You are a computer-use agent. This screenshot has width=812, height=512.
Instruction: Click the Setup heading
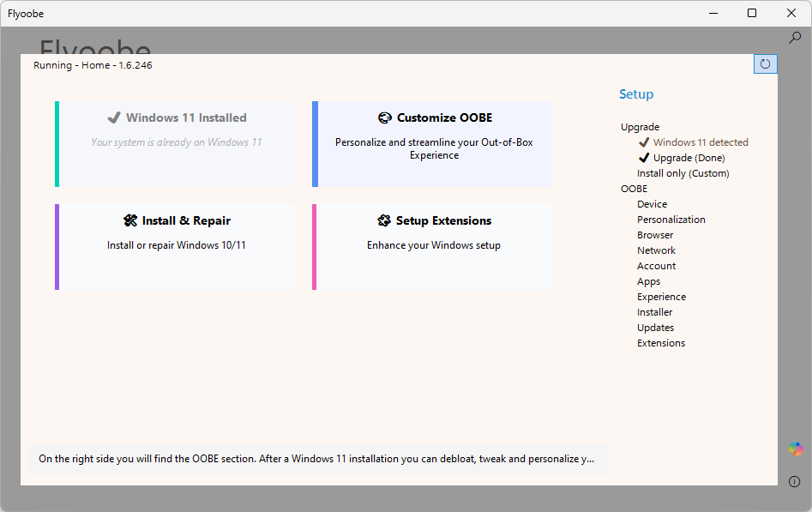636,94
